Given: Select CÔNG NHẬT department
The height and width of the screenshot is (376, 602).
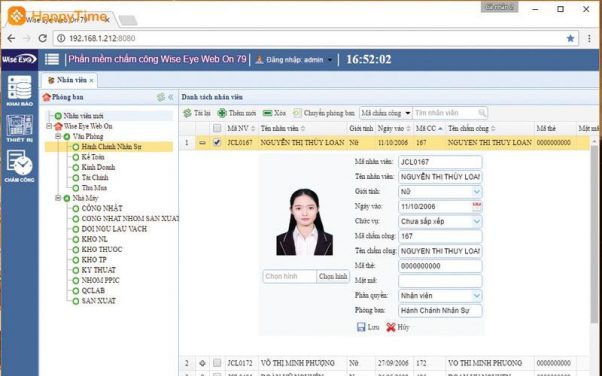Looking at the screenshot, I should coord(102,208).
